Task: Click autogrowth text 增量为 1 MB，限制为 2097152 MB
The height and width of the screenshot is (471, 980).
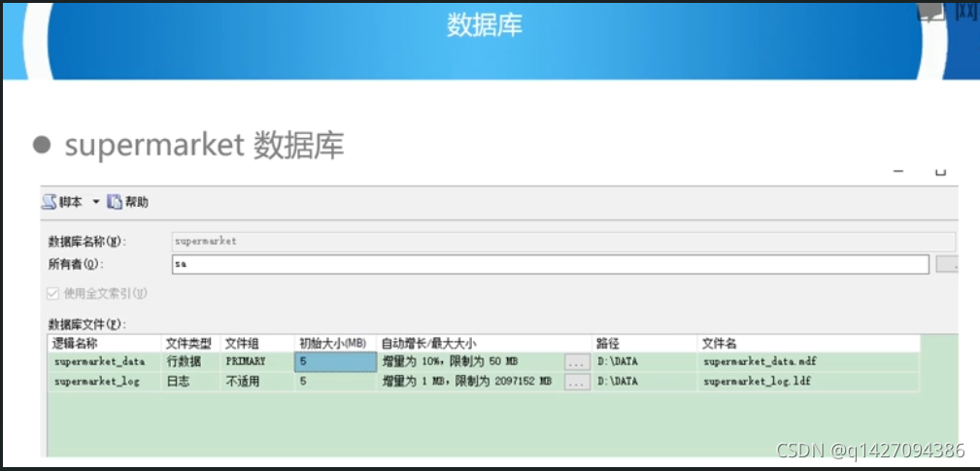Action: 467,381
